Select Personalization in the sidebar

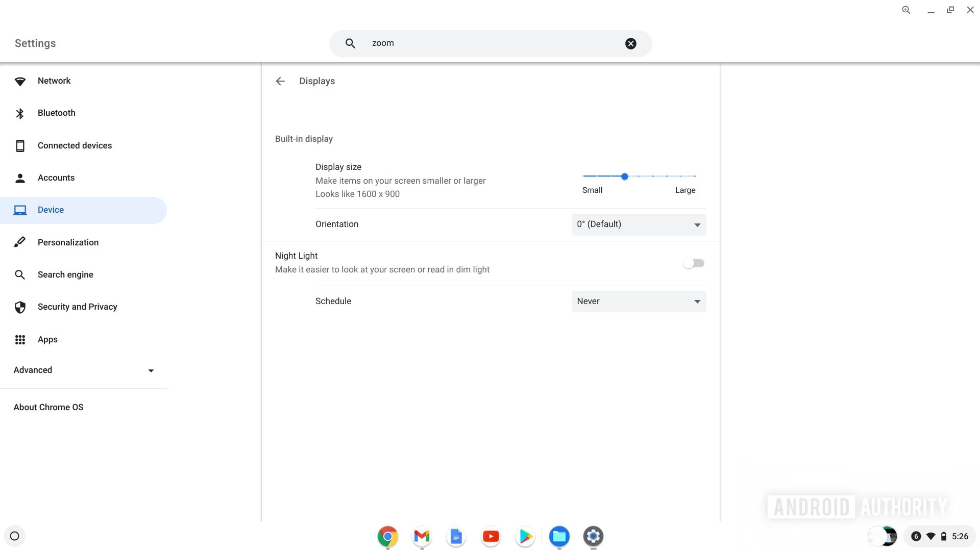[x=68, y=242]
